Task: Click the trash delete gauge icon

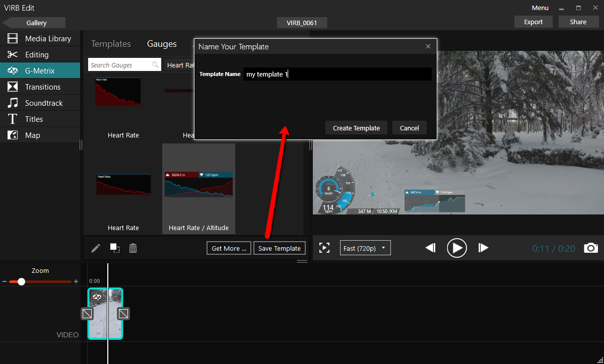Action: (x=133, y=248)
